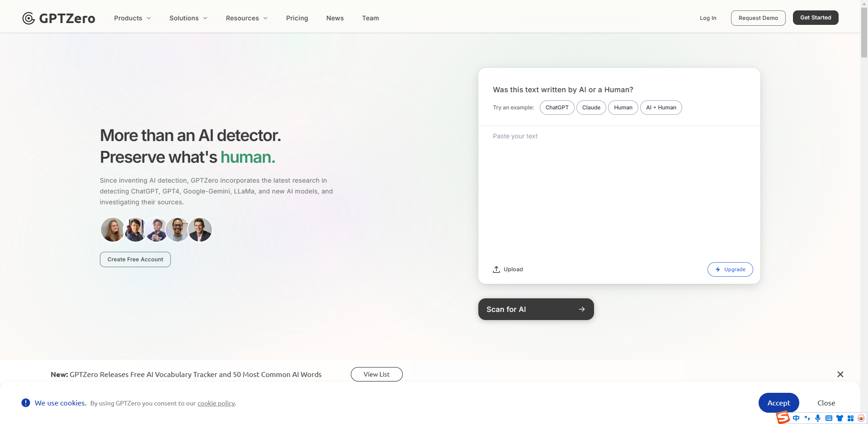The height and width of the screenshot is (424, 868).
Task: Open the Sogou skin shirt icon
Action: [x=840, y=418]
